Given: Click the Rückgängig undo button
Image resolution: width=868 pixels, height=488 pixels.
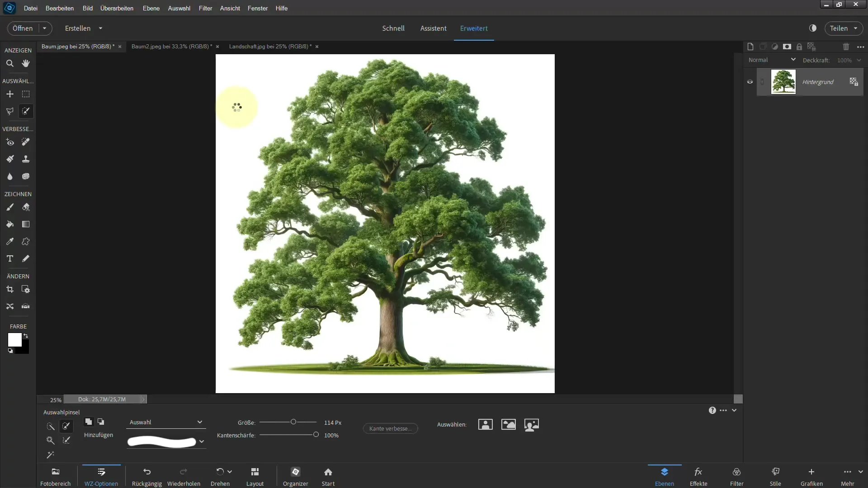Looking at the screenshot, I should (x=147, y=477).
